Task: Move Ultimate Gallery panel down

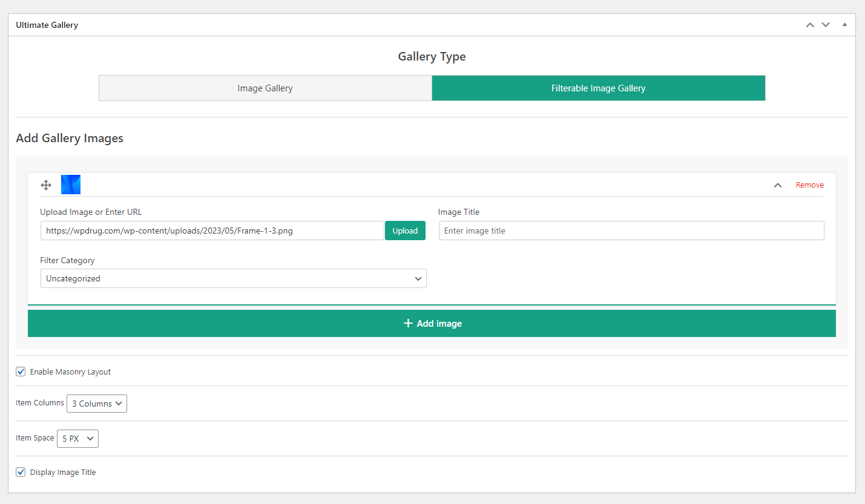Action: tap(826, 25)
